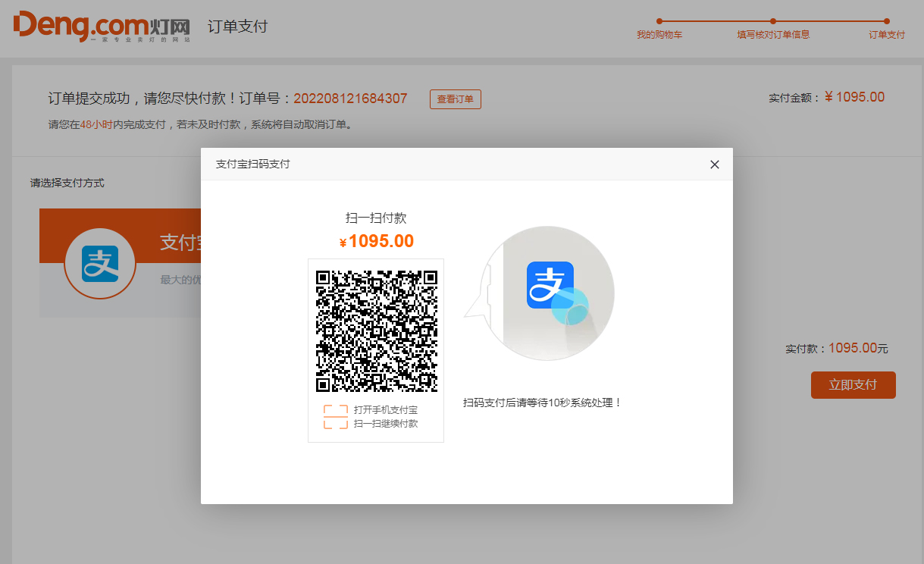Click the Deng.com logo

(102, 26)
